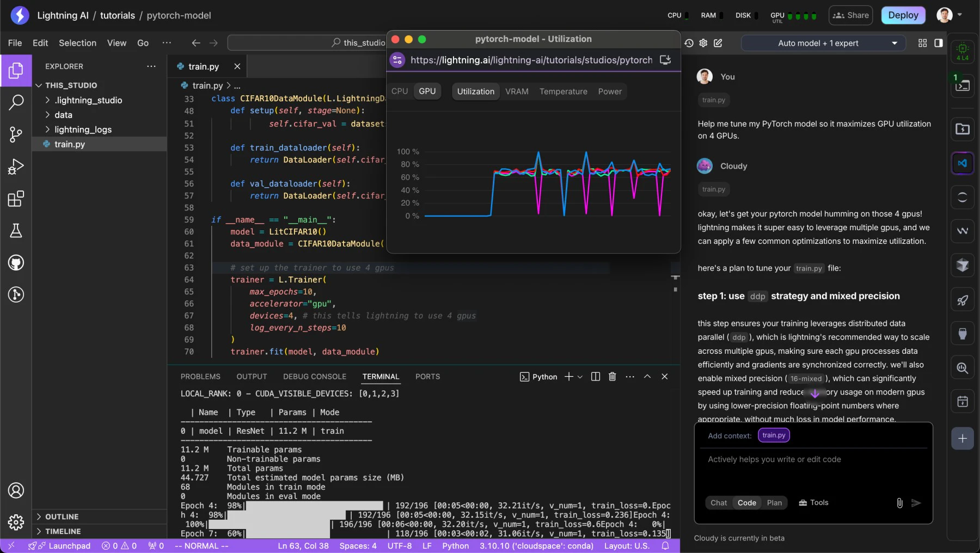Toggle the notifications bell in the status bar
The image size is (980, 553).
(x=665, y=545)
